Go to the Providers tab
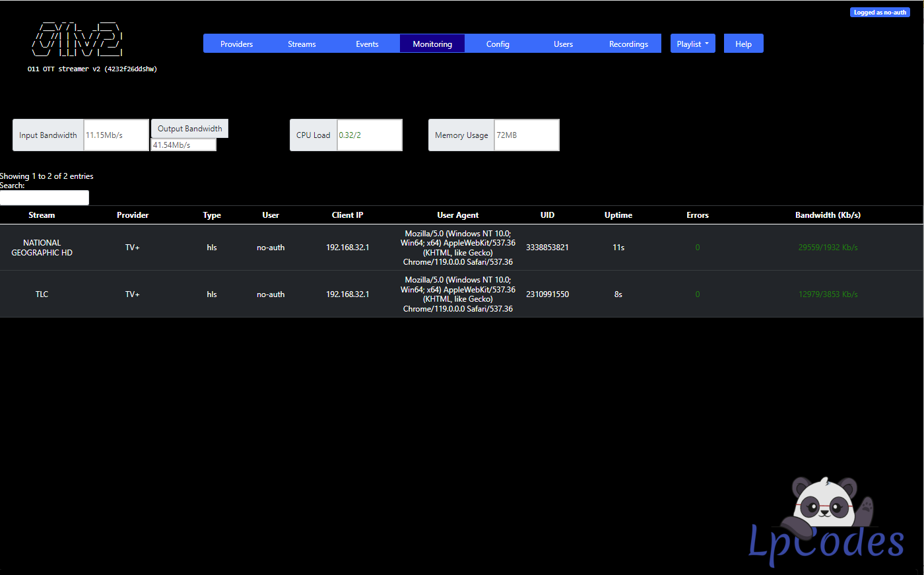Screen dimensions: 924x575 (236, 44)
